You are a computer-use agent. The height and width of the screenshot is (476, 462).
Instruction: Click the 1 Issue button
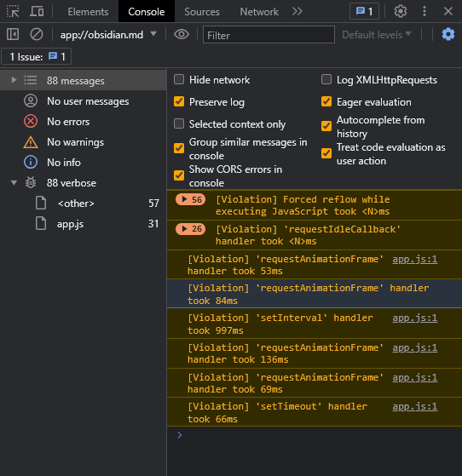click(x=37, y=56)
